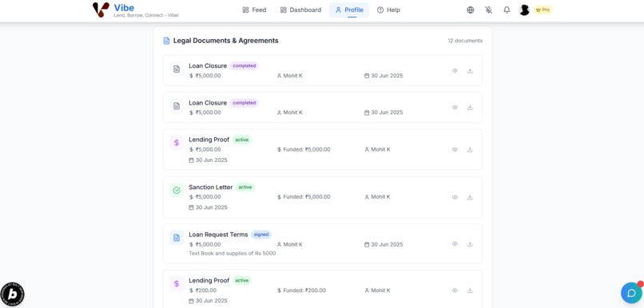644x308 pixels.
Task: Download the Loan Request Terms document
Action: click(470, 243)
